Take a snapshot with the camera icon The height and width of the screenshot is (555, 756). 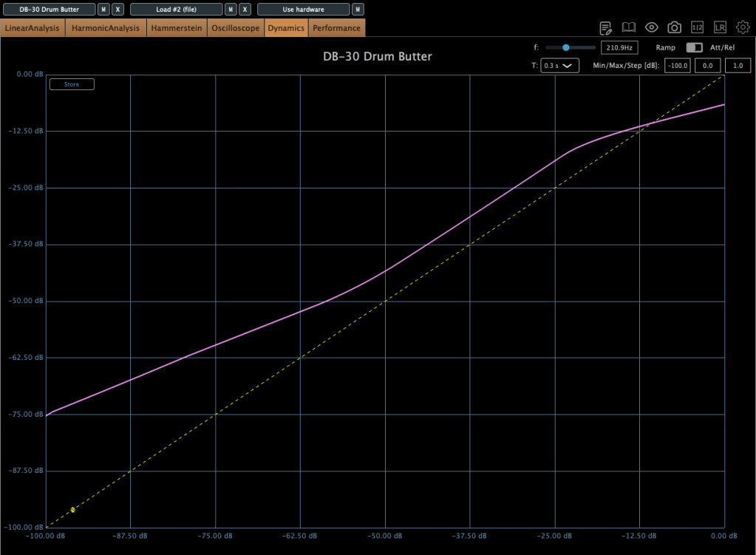point(674,27)
